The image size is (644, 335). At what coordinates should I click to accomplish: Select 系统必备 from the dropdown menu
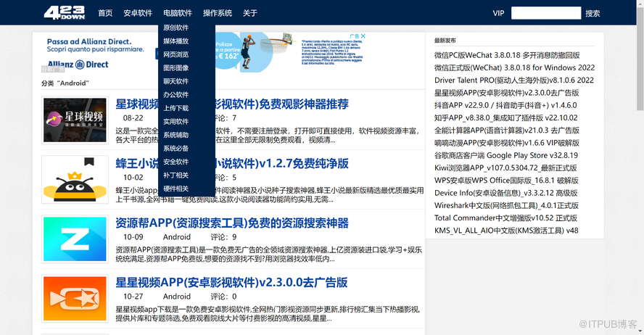(176, 148)
